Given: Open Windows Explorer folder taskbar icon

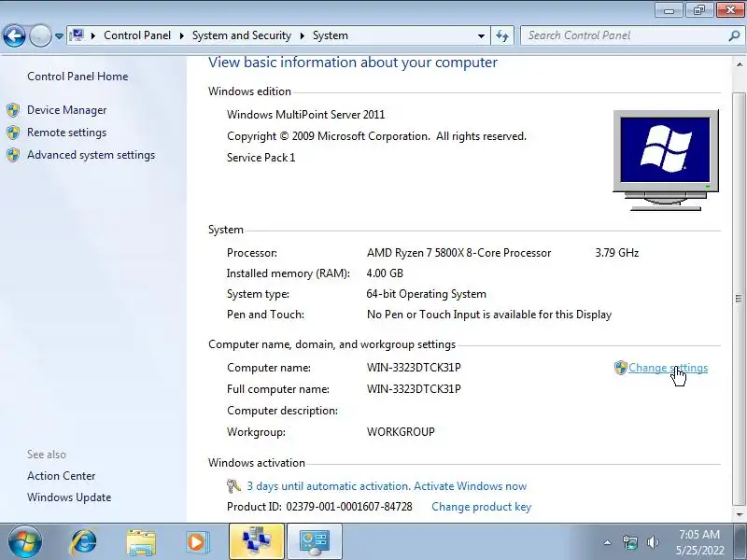Looking at the screenshot, I should [x=141, y=542].
